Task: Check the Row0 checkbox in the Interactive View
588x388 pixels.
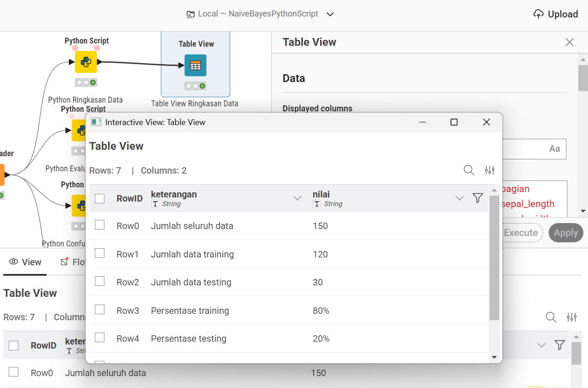Action: pos(99,225)
